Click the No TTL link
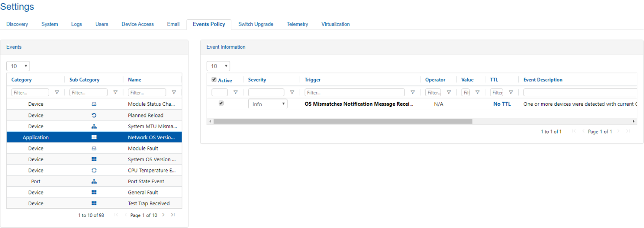Viewport: 644px width, 228px height. pyautogui.click(x=502, y=104)
